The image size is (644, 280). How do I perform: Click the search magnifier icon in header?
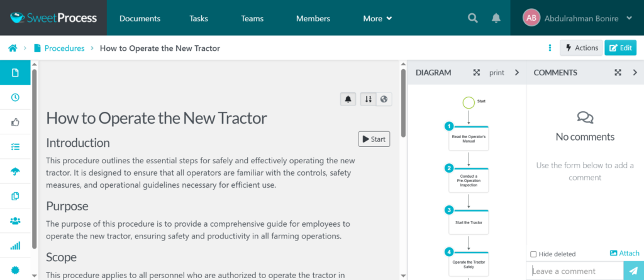[473, 18]
